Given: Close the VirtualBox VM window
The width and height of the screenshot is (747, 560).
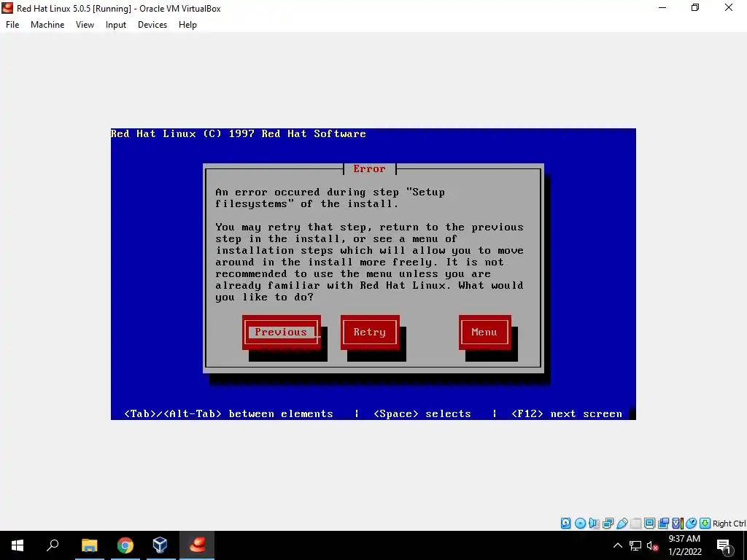Looking at the screenshot, I should 729,8.
